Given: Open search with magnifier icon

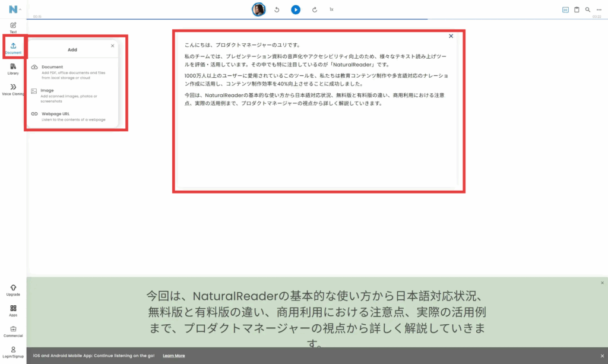Looking at the screenshot, I should (x=588, y=10).
